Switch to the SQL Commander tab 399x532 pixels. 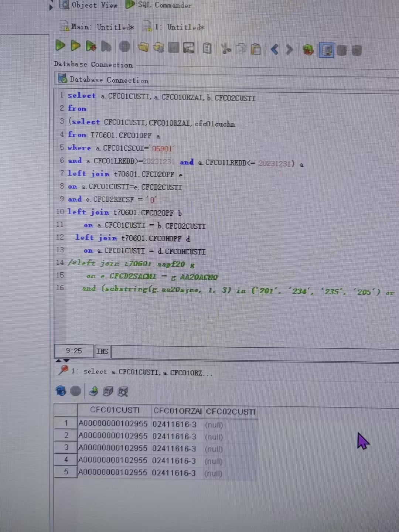[x=159, y=5]
